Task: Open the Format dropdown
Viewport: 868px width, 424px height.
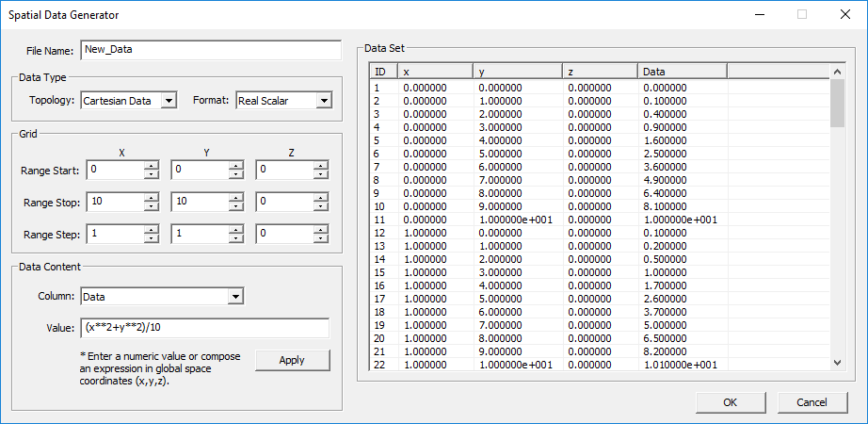Action: pos(323,101)
